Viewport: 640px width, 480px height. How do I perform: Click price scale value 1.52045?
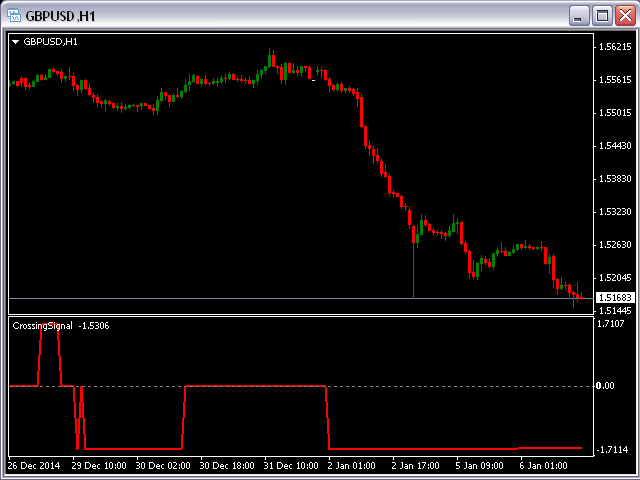click(615, 278)
